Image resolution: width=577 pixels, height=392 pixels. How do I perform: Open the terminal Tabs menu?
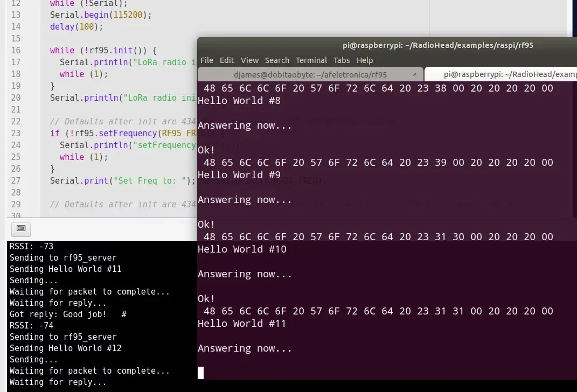pyautogui.click(x=341, y=60)
